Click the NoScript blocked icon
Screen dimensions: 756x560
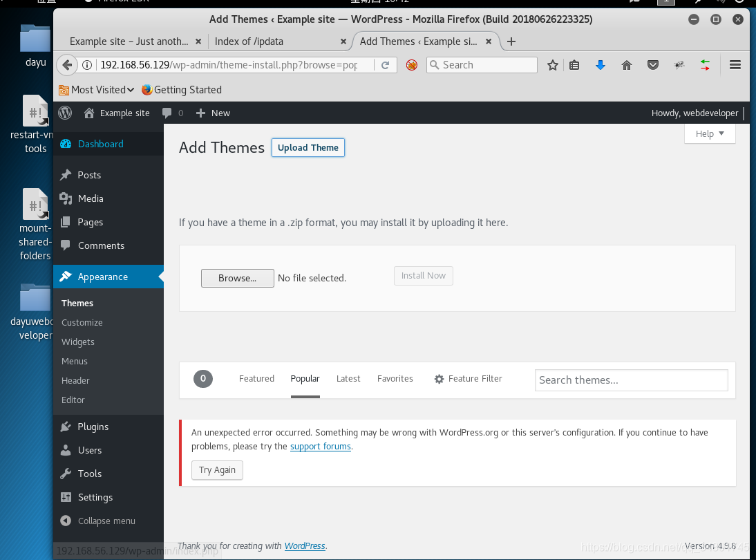[411, 64]
